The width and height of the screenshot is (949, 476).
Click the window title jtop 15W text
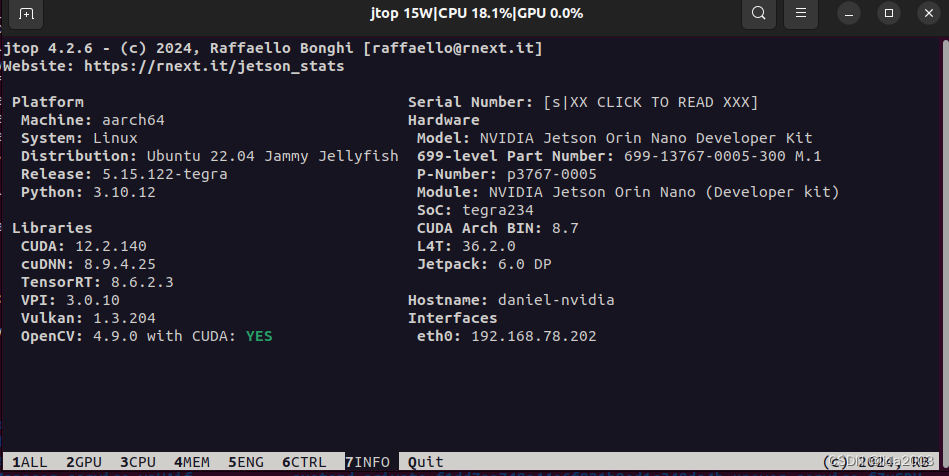(x=477, y=13)
